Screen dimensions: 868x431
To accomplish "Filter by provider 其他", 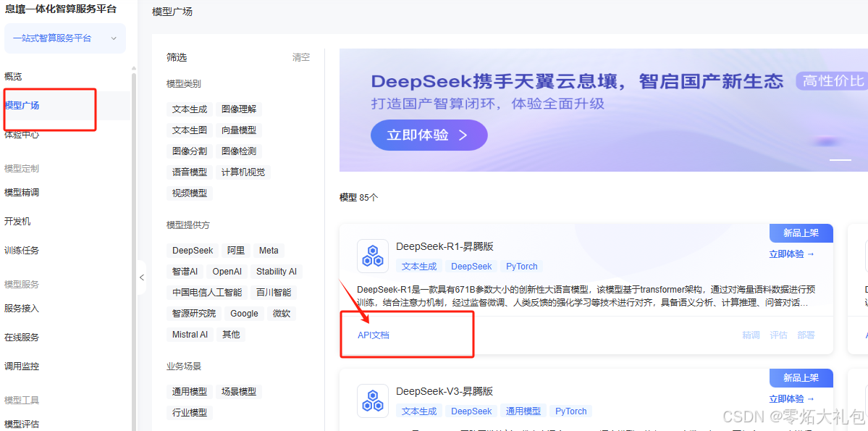I will pos(231,334).
